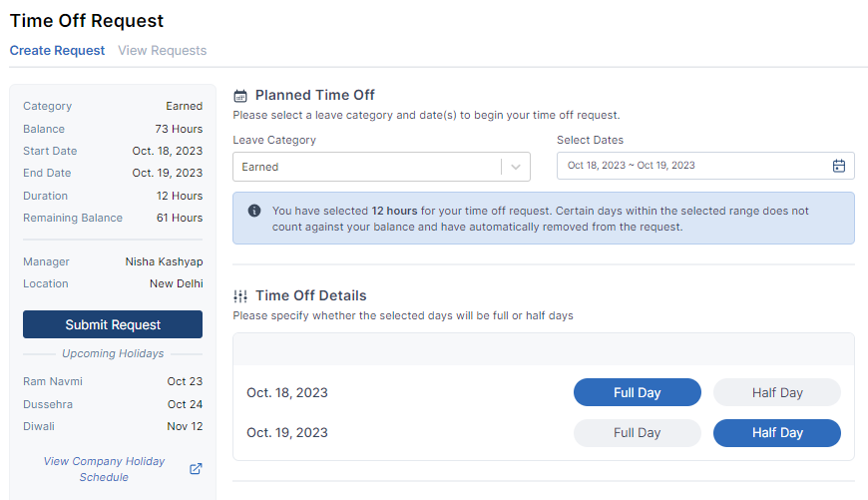Click the Time Off Details sliders icon
Viewport: 868px width, 500px height.
(240, 296)
